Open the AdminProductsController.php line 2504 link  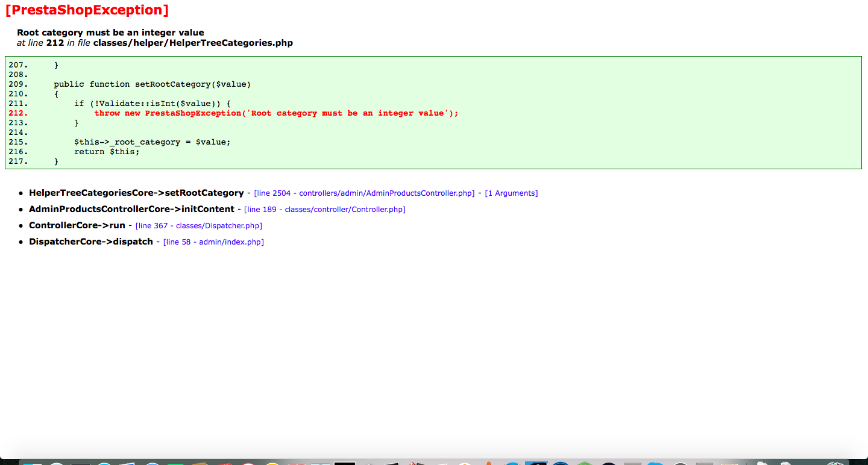tap(364, 193)
